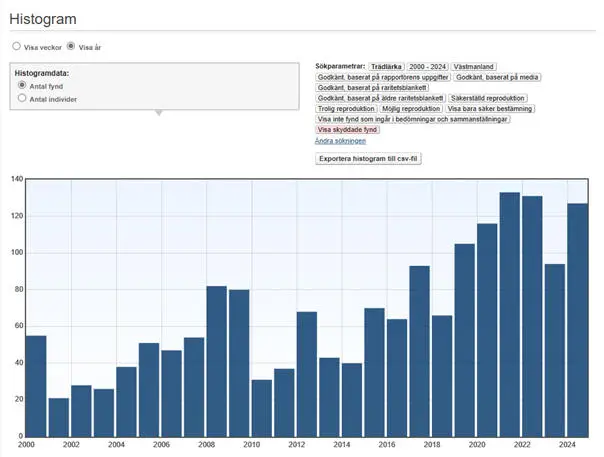
Task: Export histogram with 'Exportera histogram till csv-fil'
Action: [367, 158]
